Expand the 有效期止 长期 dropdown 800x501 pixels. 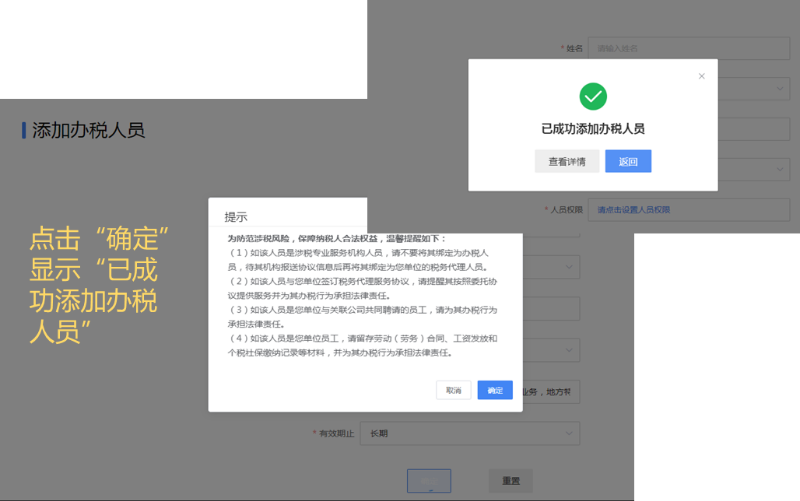[470, 434]
